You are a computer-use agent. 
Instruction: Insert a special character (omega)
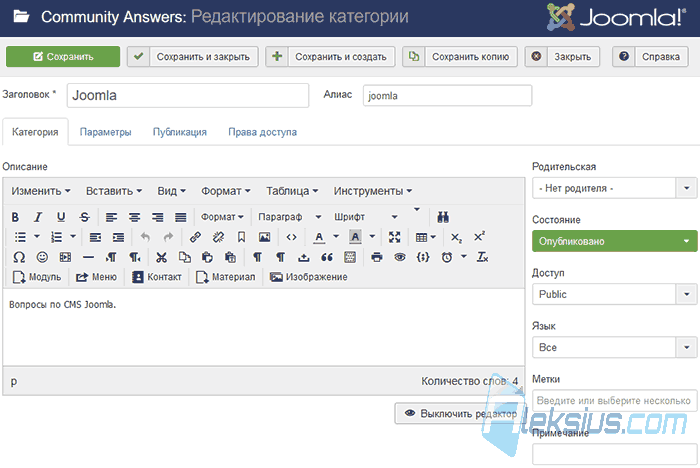point(19,257)
